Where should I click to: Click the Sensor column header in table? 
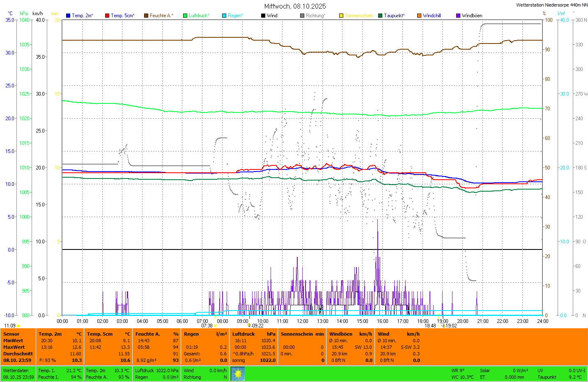[x=11, y=334]
